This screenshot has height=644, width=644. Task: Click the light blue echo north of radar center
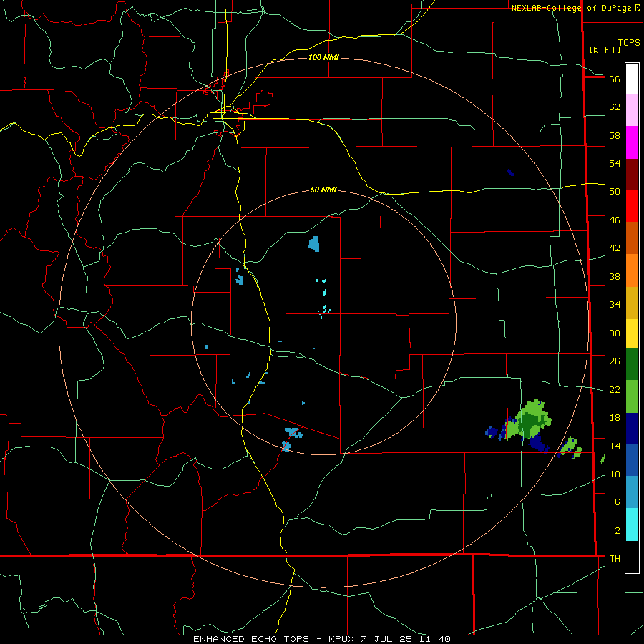pyautogui.click(x=314, y=244)
